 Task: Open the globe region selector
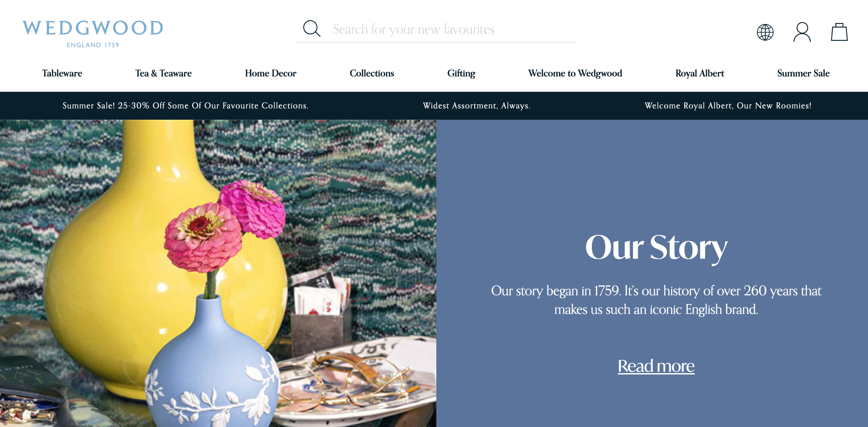(765, 32)
